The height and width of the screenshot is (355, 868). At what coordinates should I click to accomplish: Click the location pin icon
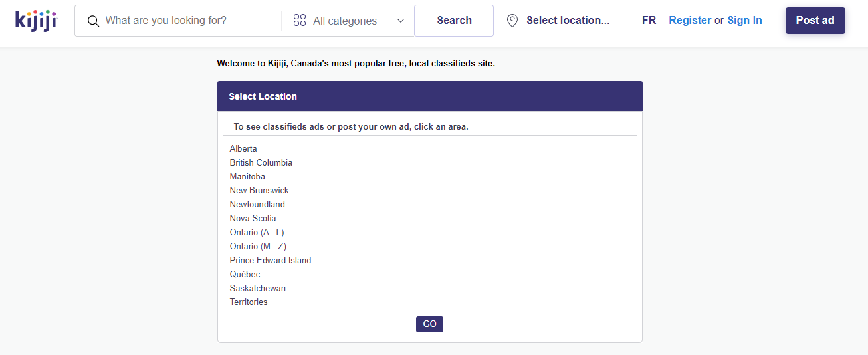512,21
